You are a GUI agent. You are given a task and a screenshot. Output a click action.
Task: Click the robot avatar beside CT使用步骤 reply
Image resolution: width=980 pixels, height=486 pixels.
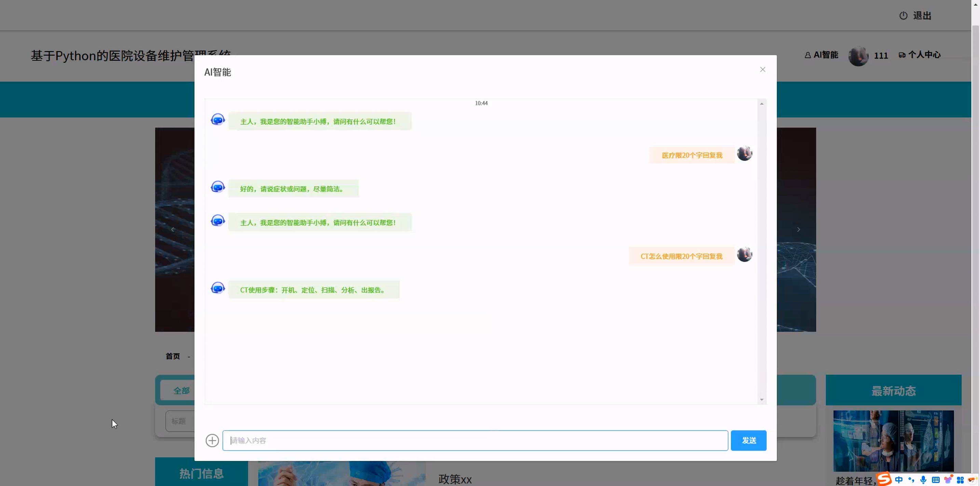point(218,288)
